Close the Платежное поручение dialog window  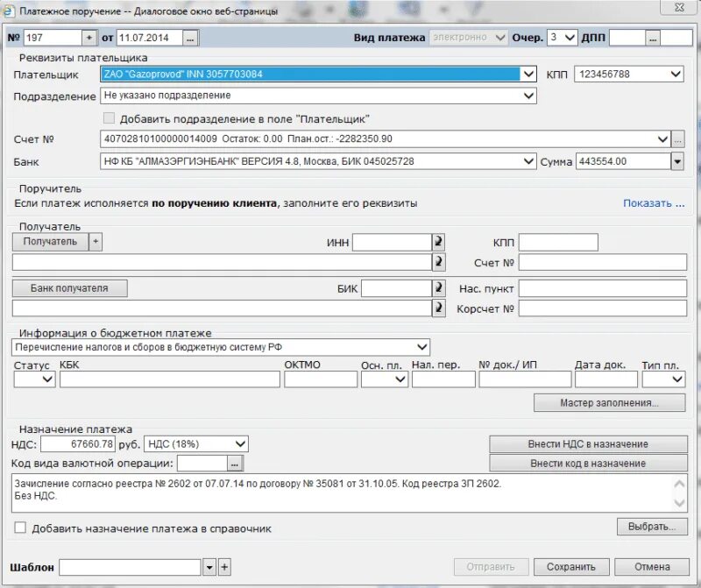[x=679, y=8]
